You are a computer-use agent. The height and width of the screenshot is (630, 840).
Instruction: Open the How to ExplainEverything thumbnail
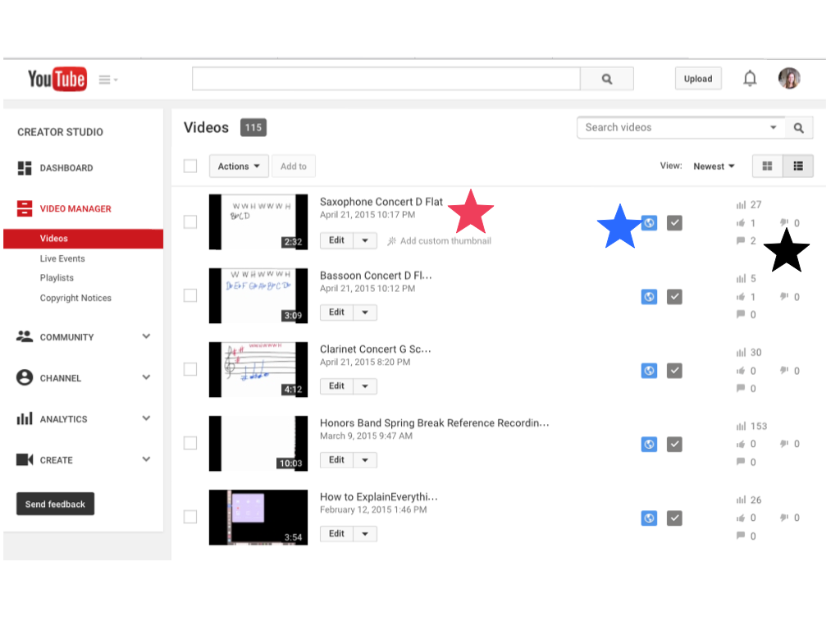click(258, 518)
